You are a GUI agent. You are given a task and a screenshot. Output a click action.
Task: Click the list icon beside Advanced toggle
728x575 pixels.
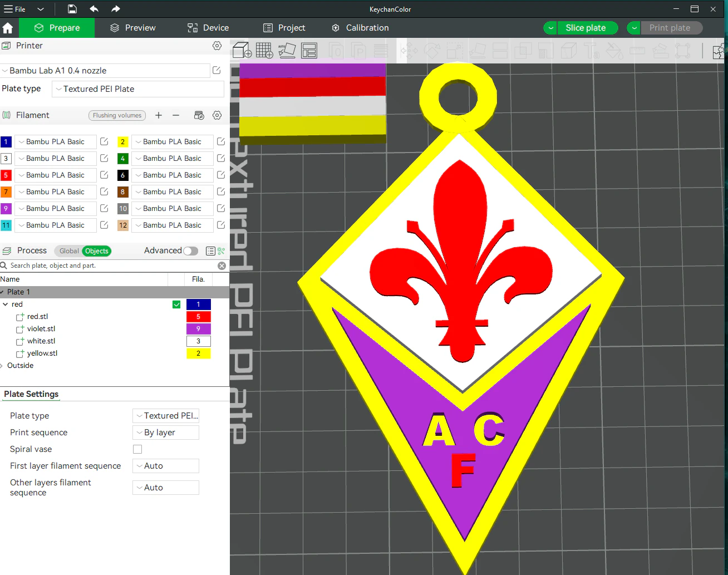point(210,251)
